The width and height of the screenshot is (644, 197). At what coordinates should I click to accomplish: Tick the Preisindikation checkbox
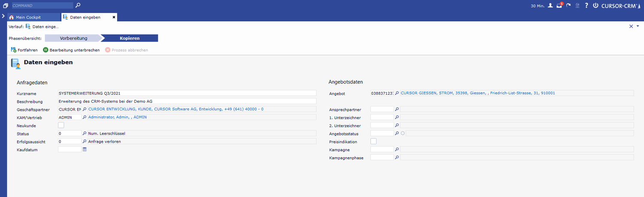(374, 141)
